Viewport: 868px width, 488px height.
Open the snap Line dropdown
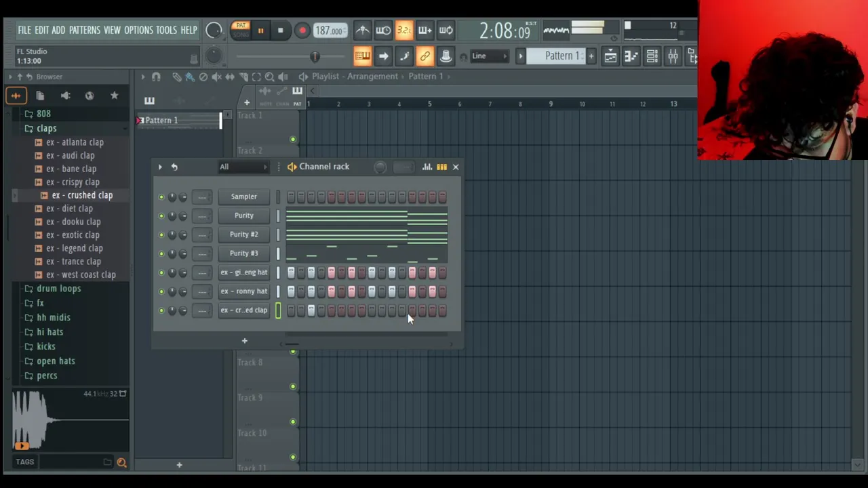pos(490,56)
